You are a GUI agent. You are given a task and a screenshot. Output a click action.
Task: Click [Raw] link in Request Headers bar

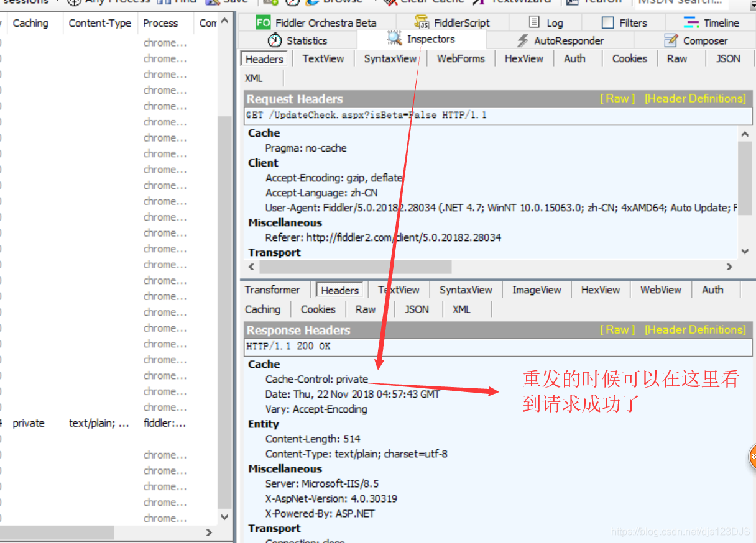tap(617, 99)
